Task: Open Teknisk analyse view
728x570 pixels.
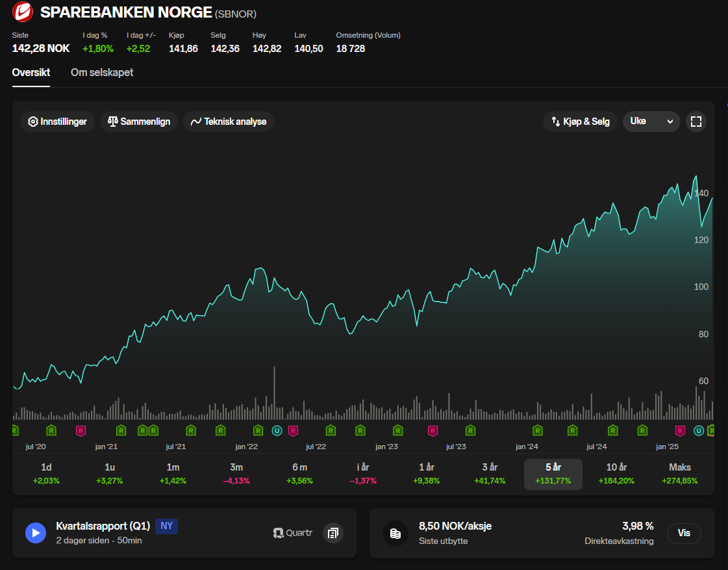Action: pyautogui.click(x=229, y=122)
